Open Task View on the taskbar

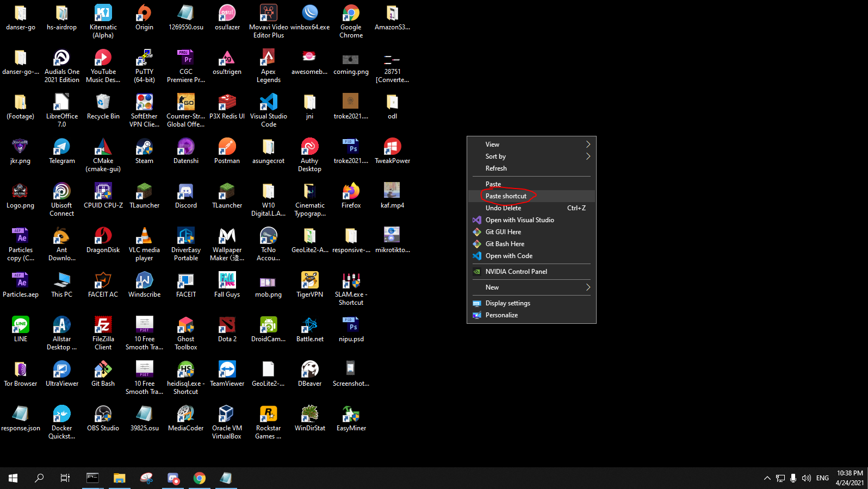tap(65, 478)
